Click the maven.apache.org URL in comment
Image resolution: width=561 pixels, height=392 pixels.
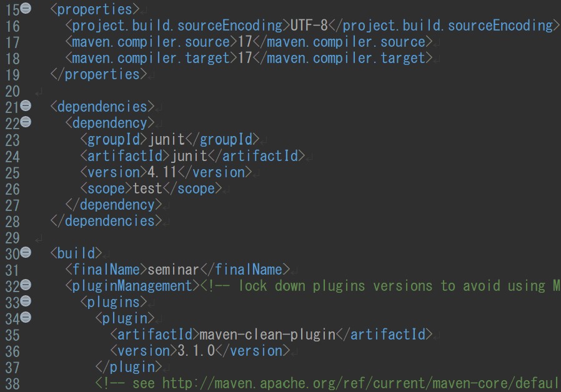coord(361,383)
